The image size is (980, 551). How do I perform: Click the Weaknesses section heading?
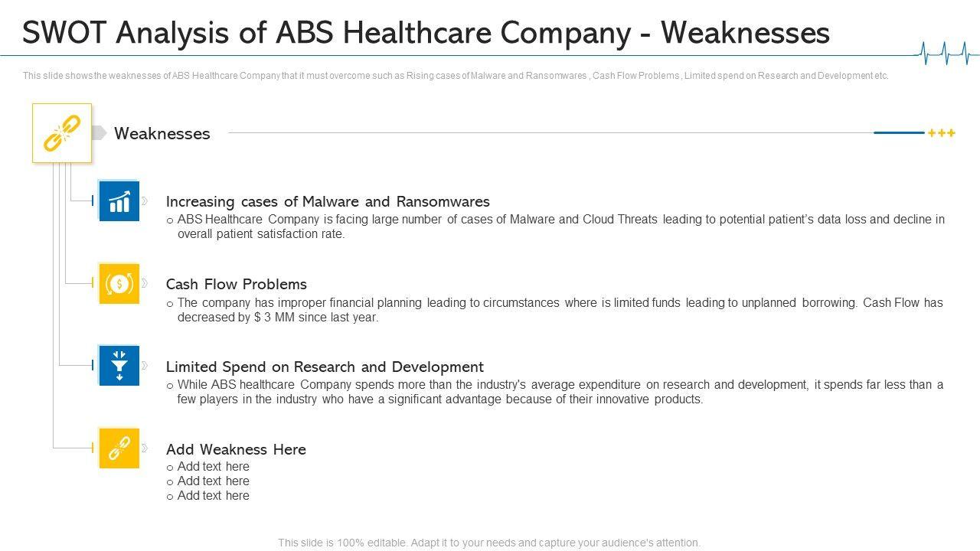[162, 134]
